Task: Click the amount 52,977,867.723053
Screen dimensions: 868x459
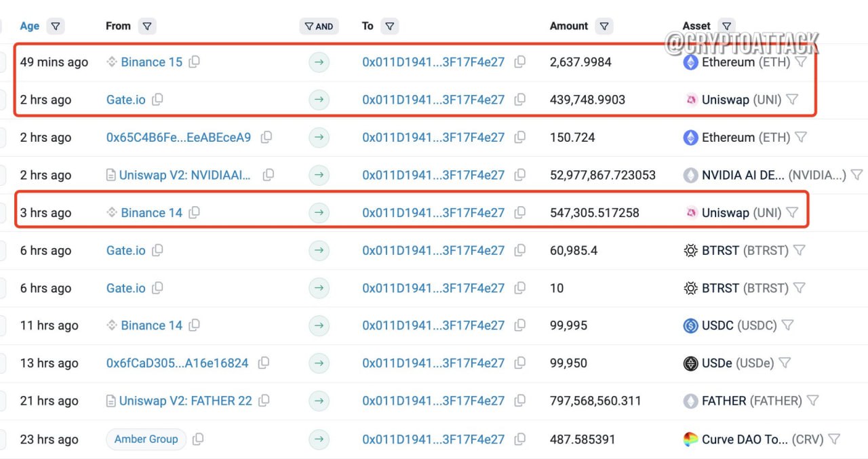Action: click(x=603, y=175)
